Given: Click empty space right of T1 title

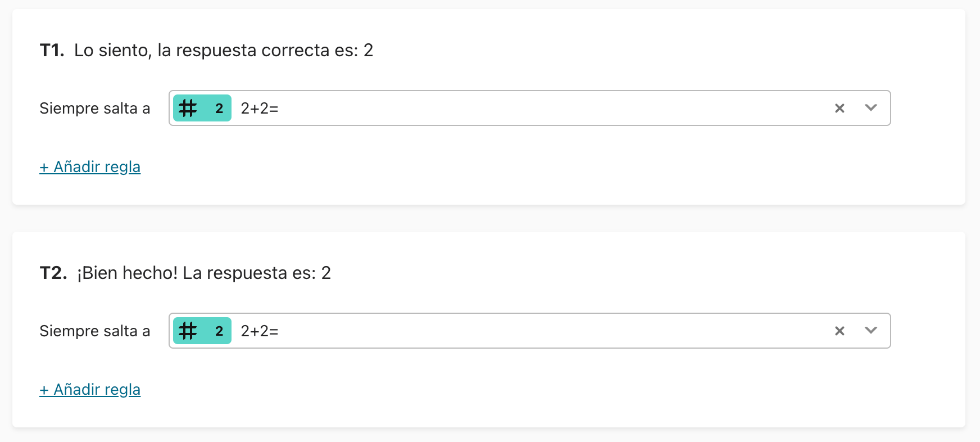Looking at the screenshot, I should point(646,50).
